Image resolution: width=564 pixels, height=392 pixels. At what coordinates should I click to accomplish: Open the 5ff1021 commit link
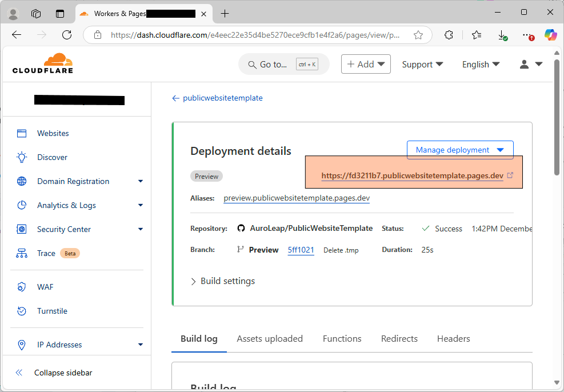point(301,250)
